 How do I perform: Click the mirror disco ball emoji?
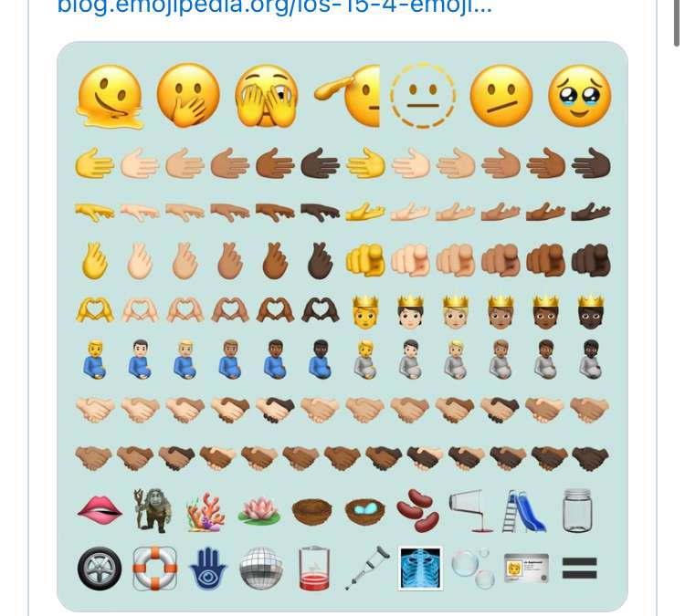[x=258, y=569]
